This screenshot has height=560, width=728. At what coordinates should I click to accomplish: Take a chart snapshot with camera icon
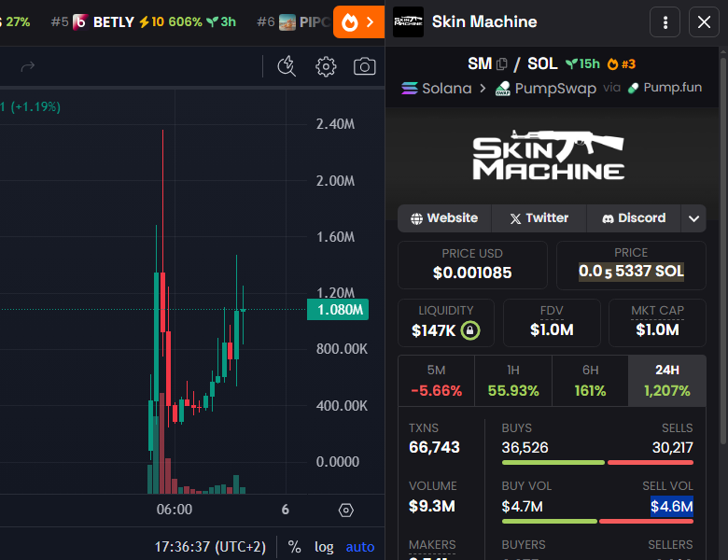[x=364, y=66]
